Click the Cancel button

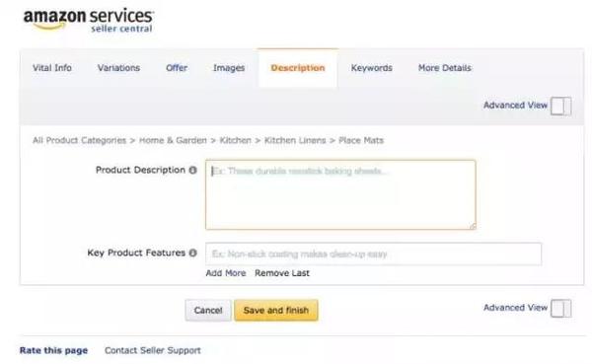point(208,311)
